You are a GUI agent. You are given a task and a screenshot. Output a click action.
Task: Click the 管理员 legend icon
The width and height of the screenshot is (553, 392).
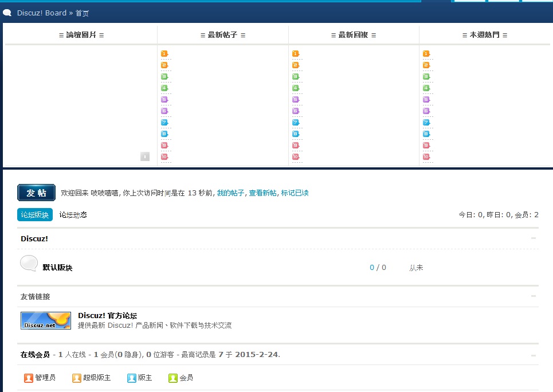coord(29,378)
